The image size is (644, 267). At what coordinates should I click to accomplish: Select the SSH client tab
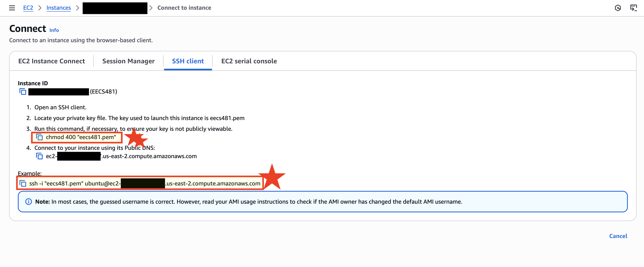188,61
